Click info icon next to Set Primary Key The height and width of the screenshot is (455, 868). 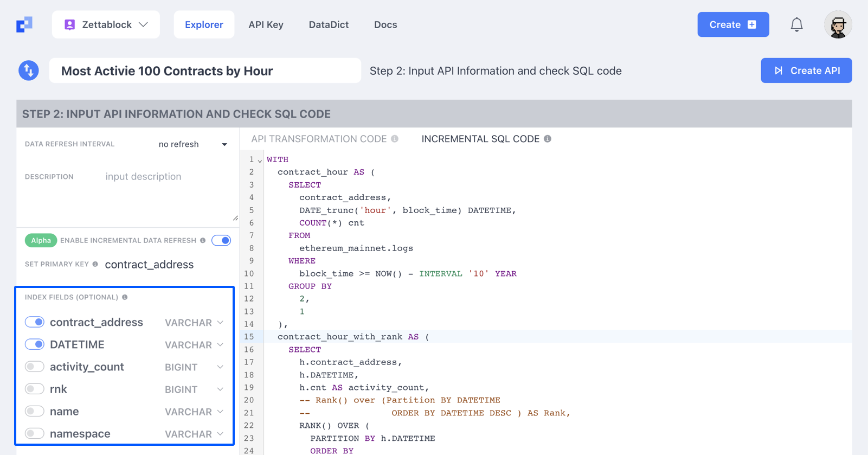pyautogui.click(x=95, y=264)
